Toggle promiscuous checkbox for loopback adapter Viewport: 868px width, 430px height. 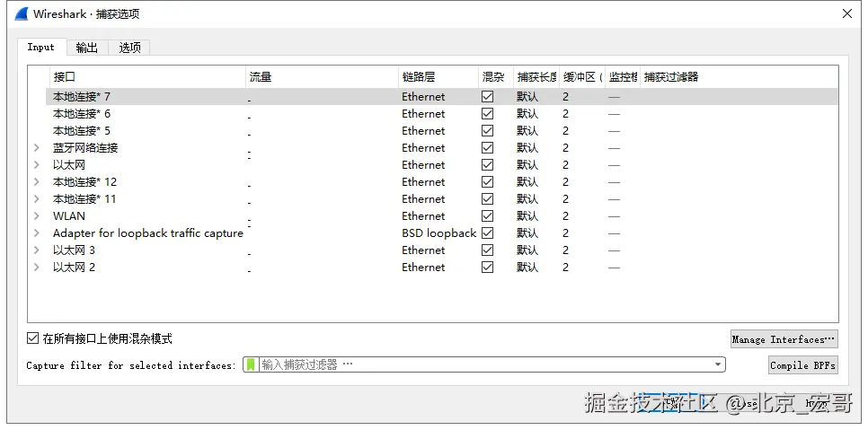(x=487, y=233)
